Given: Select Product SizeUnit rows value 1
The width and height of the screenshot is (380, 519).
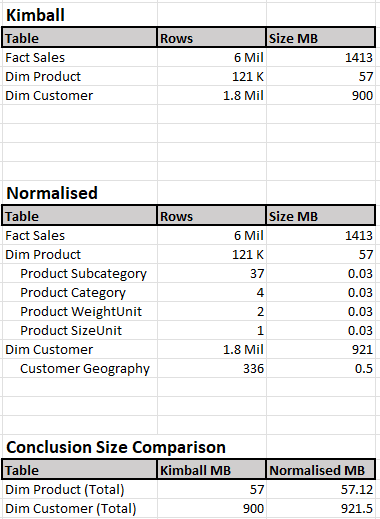Looking at the screenshot, I should (212, 330).
